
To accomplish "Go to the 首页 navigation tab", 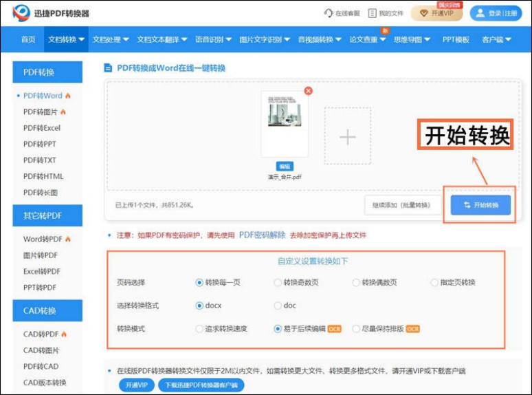I will (x=28, y=40).
